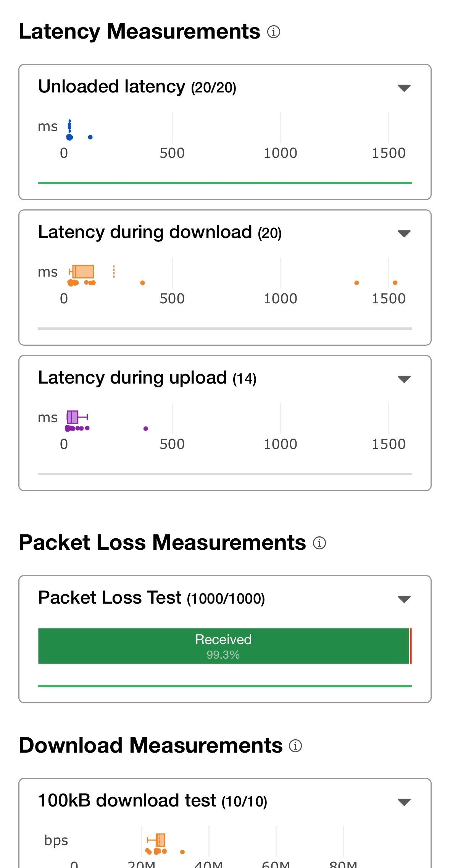Expand the Unloaded latency panel arrow

404,88
